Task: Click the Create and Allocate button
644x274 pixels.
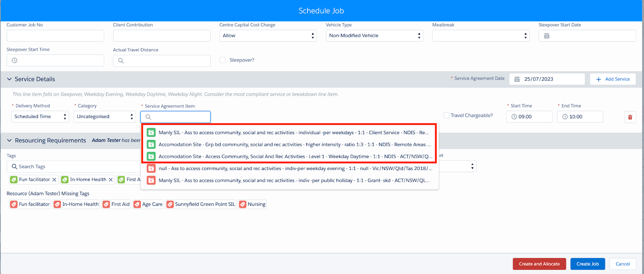Action: click(539, 264)
